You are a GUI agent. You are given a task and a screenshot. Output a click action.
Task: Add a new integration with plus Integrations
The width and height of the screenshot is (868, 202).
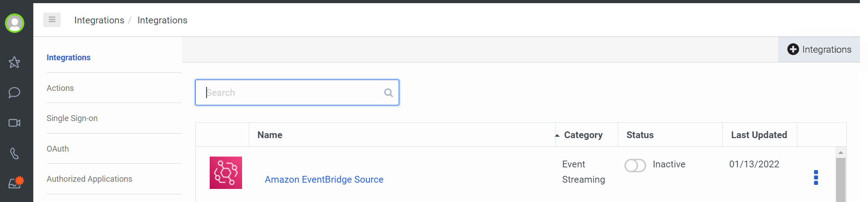(819, 49)
